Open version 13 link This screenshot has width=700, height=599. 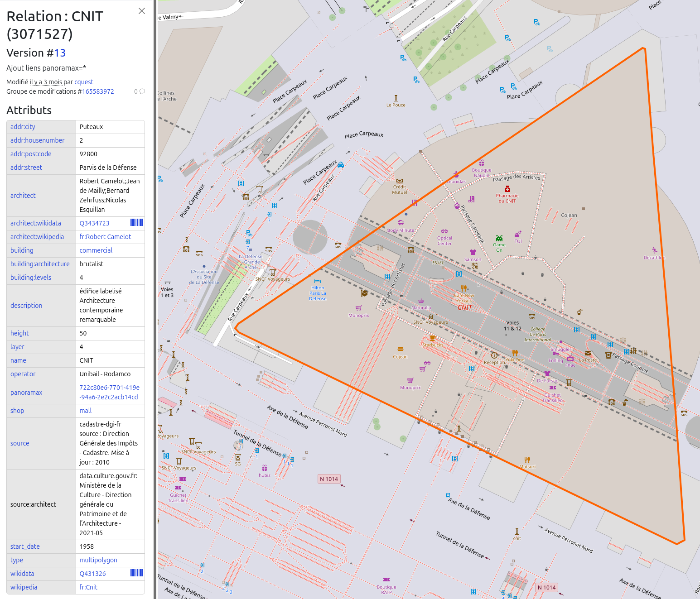pyautogui.click(x=60, y=53)
